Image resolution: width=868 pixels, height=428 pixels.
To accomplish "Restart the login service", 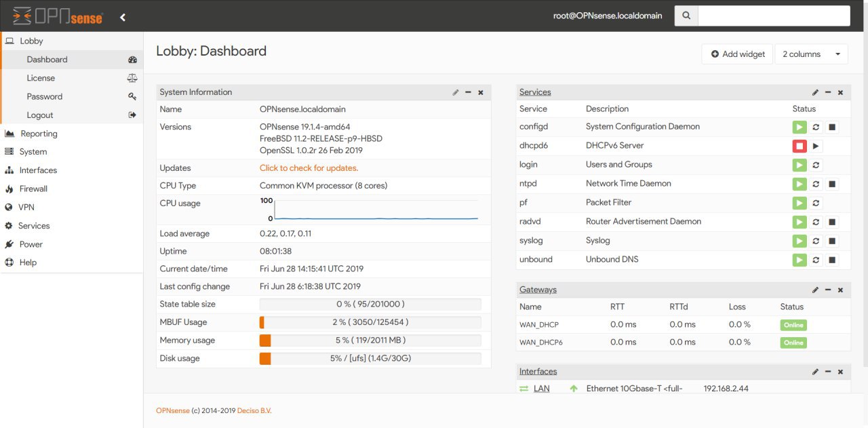I will coord(816,165).
